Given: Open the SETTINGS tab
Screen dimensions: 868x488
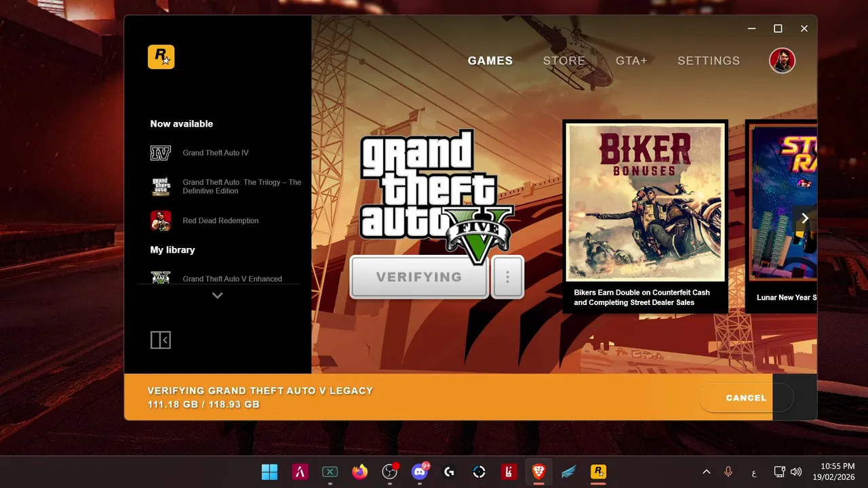Looking at the screenshot, I should click(x=709, y=60).
